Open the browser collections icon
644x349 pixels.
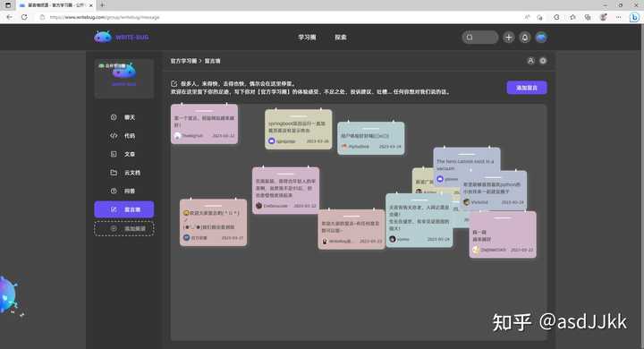click(588, 17)
